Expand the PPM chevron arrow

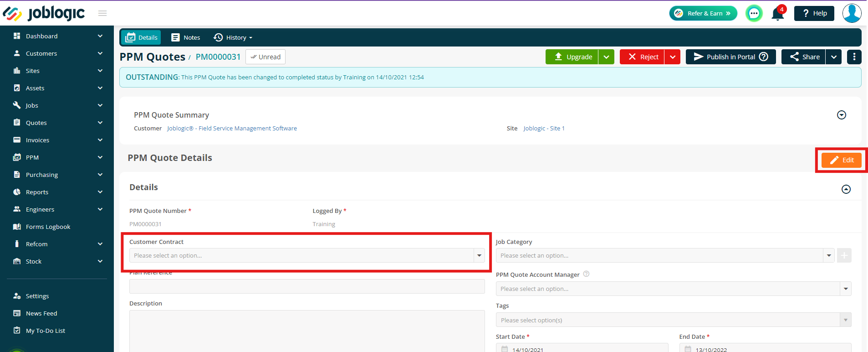pos(100,157)
